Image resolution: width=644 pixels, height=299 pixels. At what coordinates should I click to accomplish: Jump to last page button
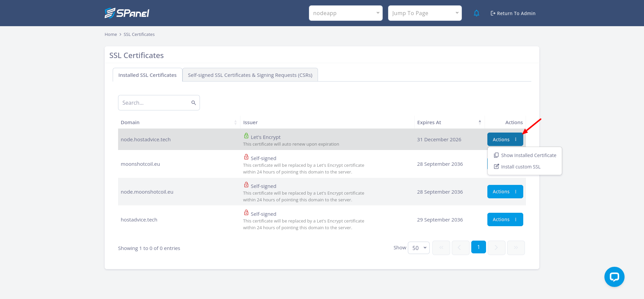point(516,248)
